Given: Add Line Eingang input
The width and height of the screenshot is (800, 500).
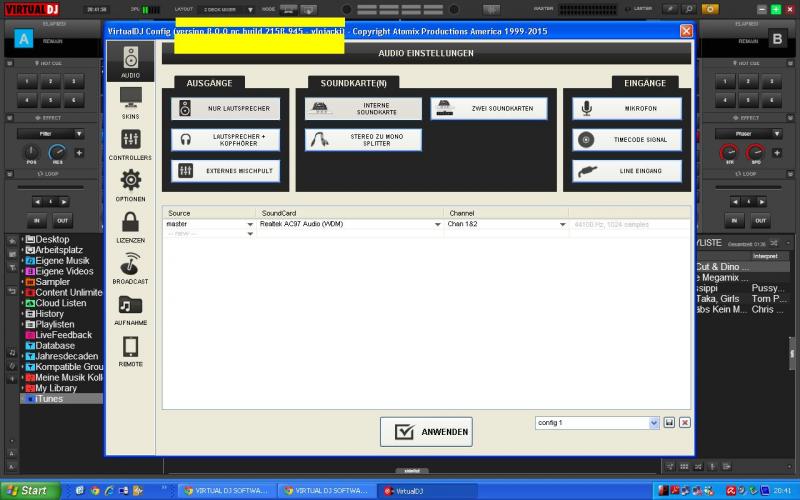Looking at the screenshot, I should pos(627,171).
